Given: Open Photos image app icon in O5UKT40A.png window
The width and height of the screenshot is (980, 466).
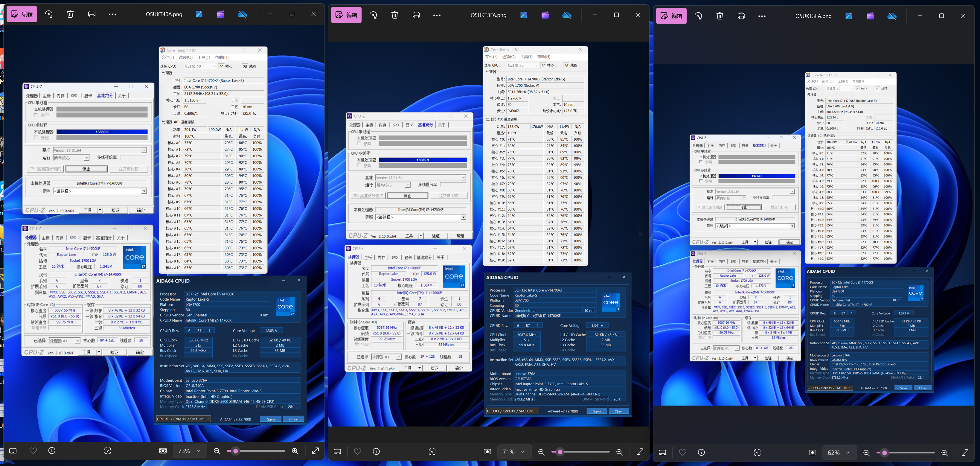Looking at the screenshot, I should pyautogui.click(x=199, y=14).
